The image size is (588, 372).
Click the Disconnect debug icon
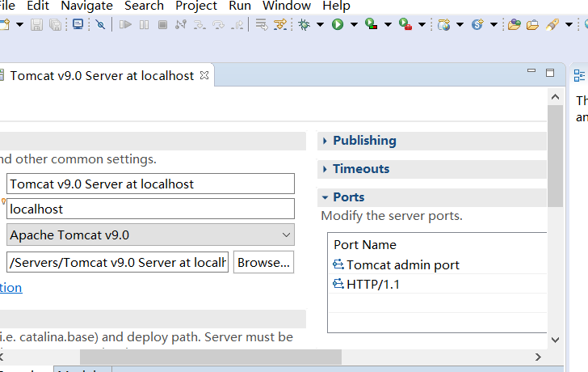[x=181, y=25]
